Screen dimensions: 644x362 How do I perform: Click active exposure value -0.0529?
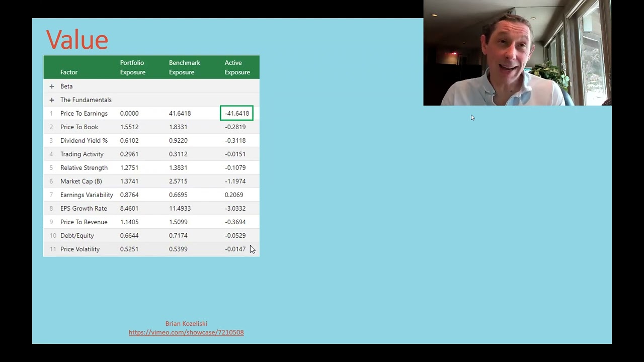235,236
